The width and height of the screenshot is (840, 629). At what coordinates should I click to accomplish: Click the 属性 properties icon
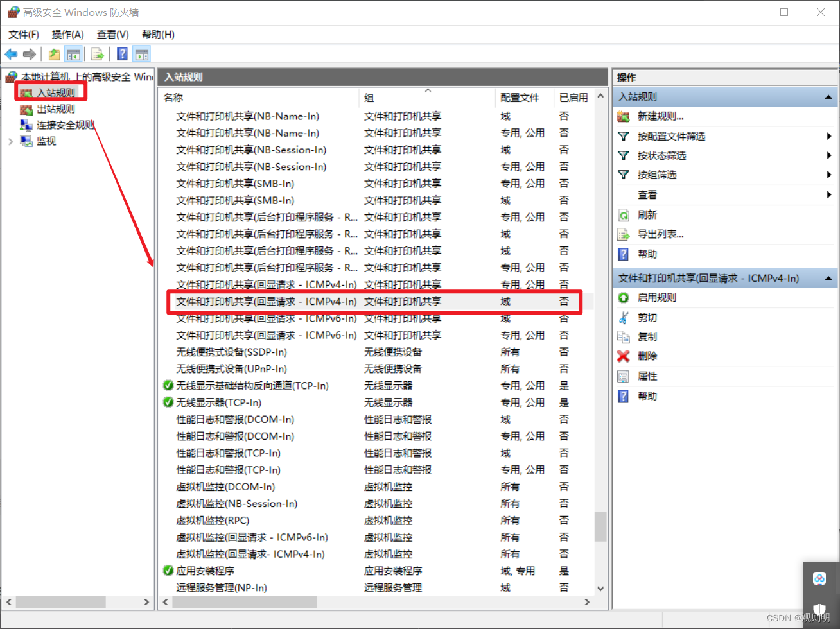623,376
